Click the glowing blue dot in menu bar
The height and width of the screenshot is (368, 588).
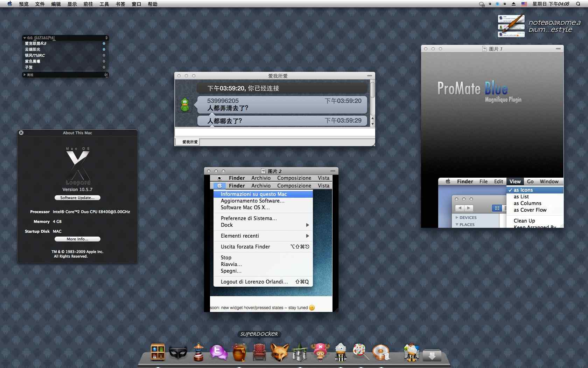[x=497, y=4]
